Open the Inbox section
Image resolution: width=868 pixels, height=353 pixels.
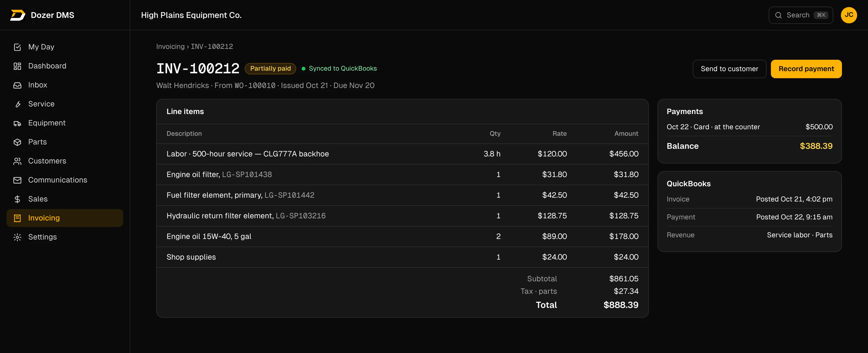(65, 85)
